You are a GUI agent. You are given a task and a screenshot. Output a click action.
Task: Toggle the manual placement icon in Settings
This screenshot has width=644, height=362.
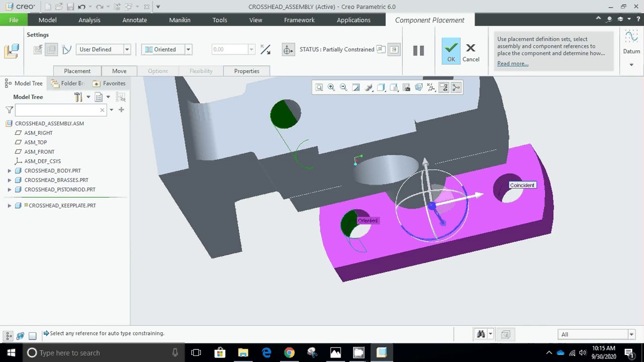coord(51,49)
